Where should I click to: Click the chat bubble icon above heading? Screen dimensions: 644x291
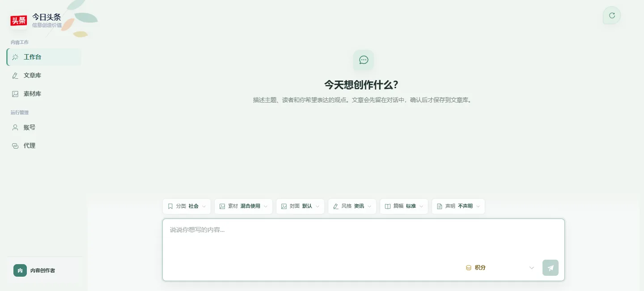coord(364,60)
